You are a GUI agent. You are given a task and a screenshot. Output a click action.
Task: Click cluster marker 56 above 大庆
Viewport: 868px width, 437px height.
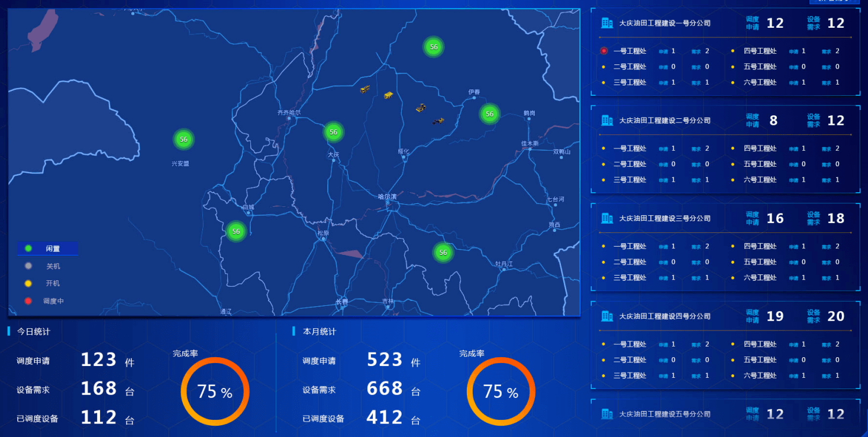(x=334, y=132)
